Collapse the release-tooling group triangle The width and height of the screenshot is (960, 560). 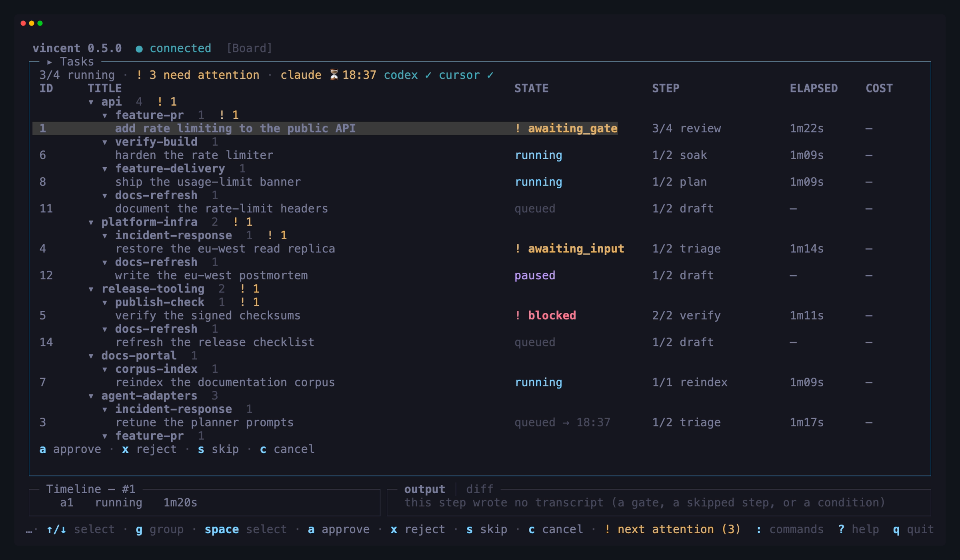(x=91, y=289)
